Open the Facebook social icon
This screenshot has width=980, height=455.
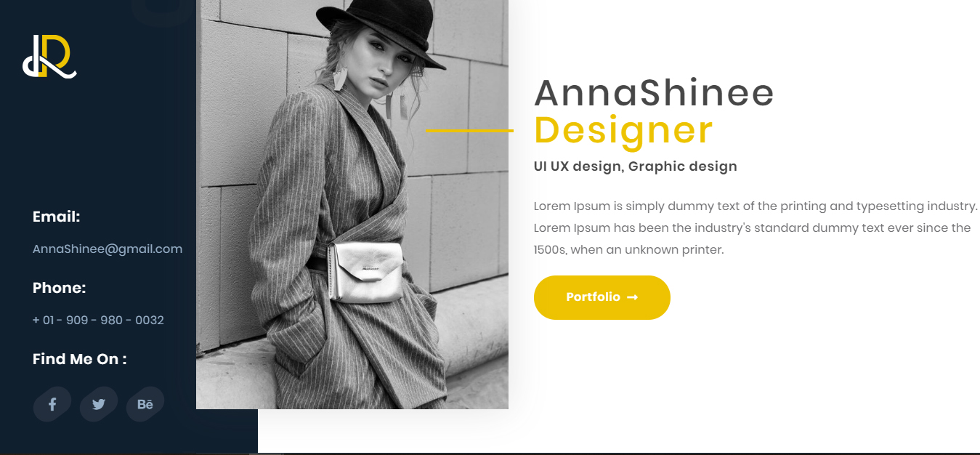(52, 404)
